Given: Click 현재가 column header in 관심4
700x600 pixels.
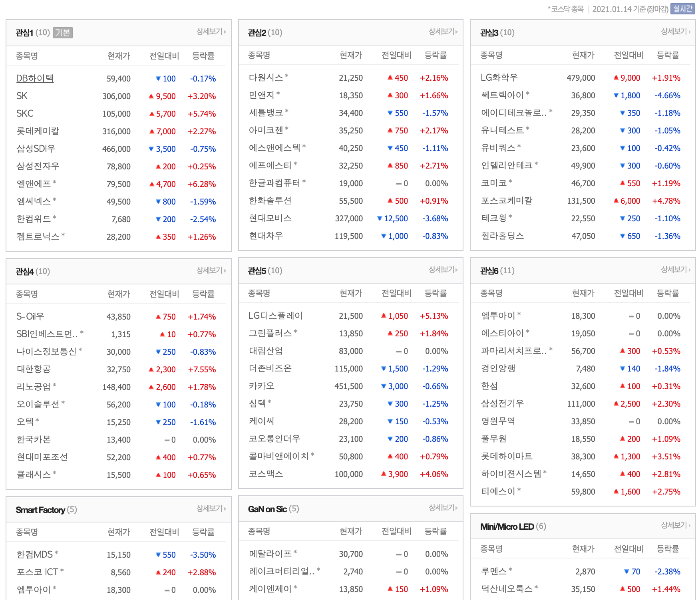Looking at the screenshot, I should (119, 294).
